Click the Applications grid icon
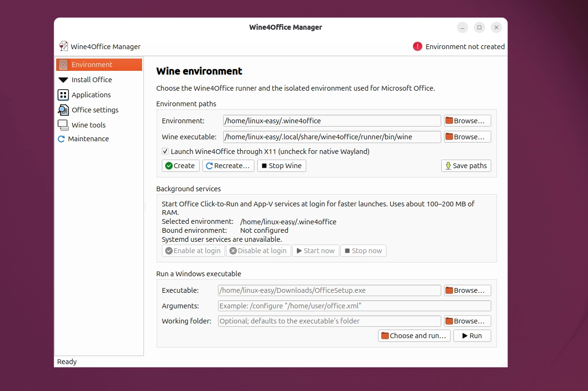The image size is (588, 391). [63, 95]
